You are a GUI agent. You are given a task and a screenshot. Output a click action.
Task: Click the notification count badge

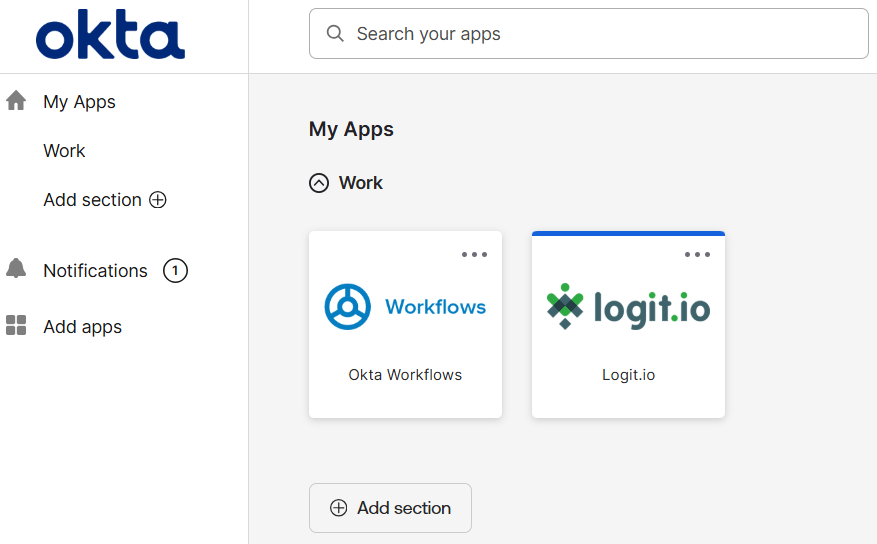click(x=175, y=270)
